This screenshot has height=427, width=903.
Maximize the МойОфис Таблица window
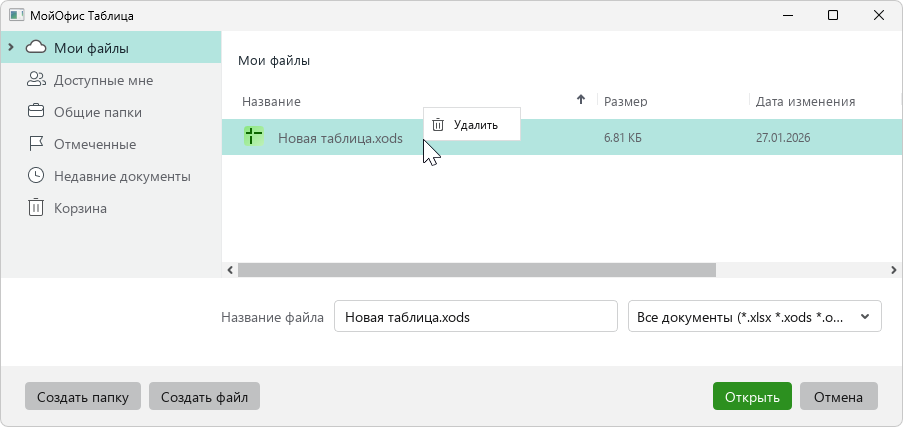point(833,16)
